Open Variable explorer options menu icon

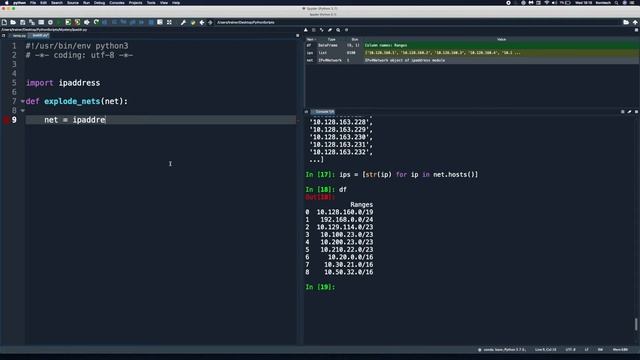click(x=636, y=30)
